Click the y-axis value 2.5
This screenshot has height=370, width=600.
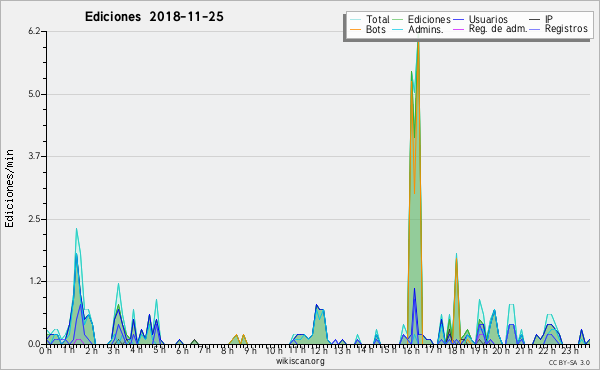coord(34,219)
